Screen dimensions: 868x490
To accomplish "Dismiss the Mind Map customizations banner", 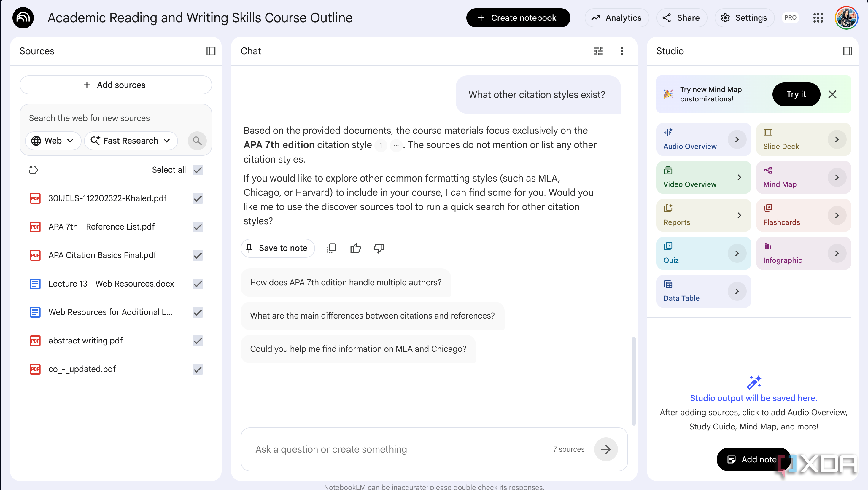I will [x=832, y=94].
